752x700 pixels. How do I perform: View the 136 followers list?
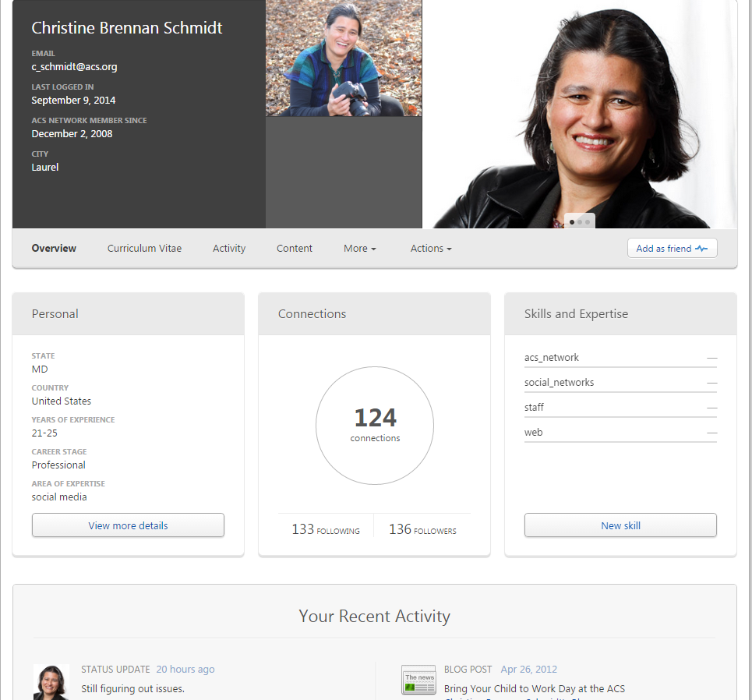tap(422, 530)
